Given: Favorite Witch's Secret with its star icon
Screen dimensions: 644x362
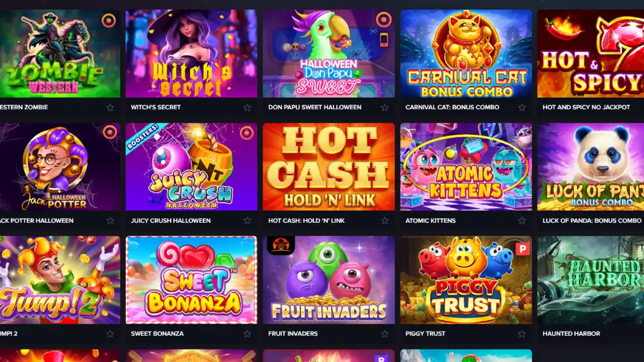Looking at the screenshot, I should [247, 107].
